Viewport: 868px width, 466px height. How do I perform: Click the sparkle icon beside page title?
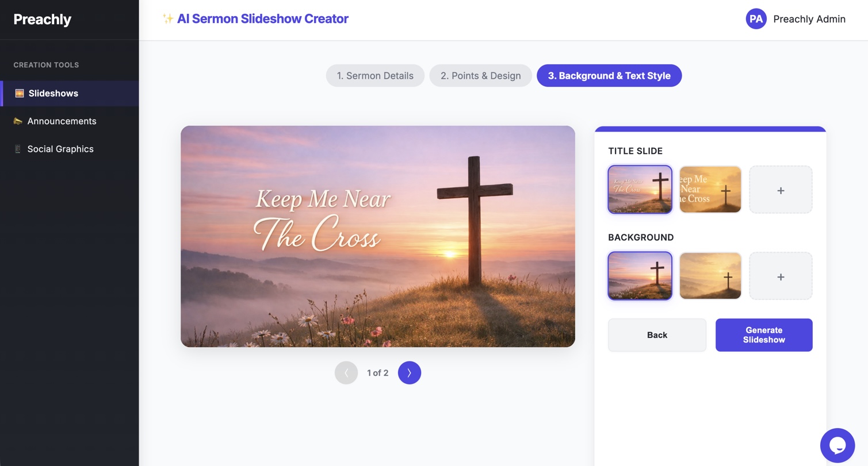pos(167,19)
